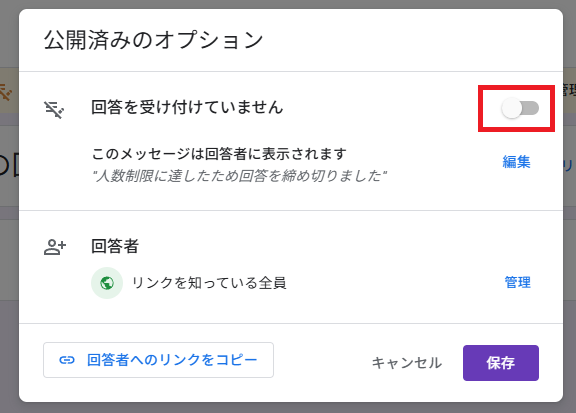Screen dimensions: 576x413
Task: Click the キャンセル button
Action: point(407,363)
